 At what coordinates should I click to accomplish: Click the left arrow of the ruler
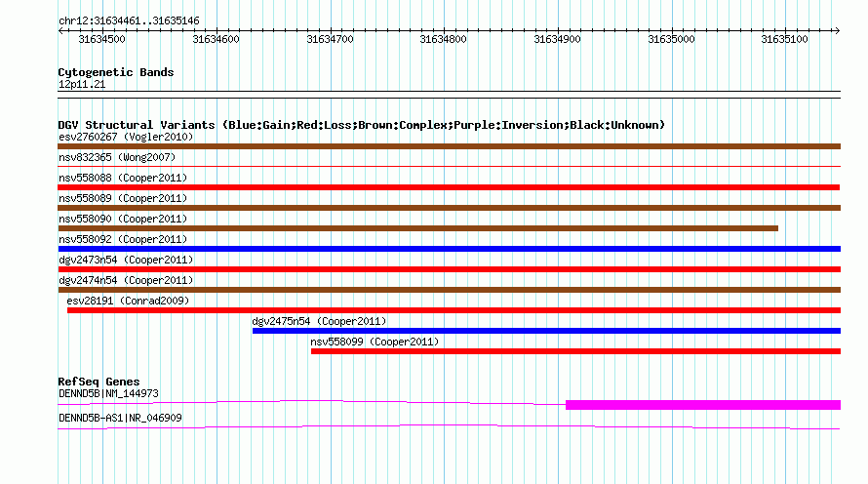point(60,31)
